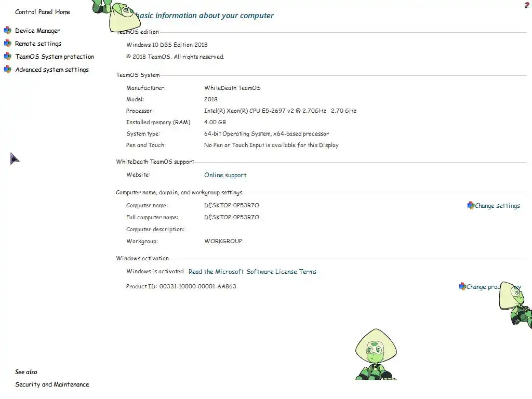Click the No Pen or Touch Input text
Screen dimensions: 532x399
tap(271, 145)
